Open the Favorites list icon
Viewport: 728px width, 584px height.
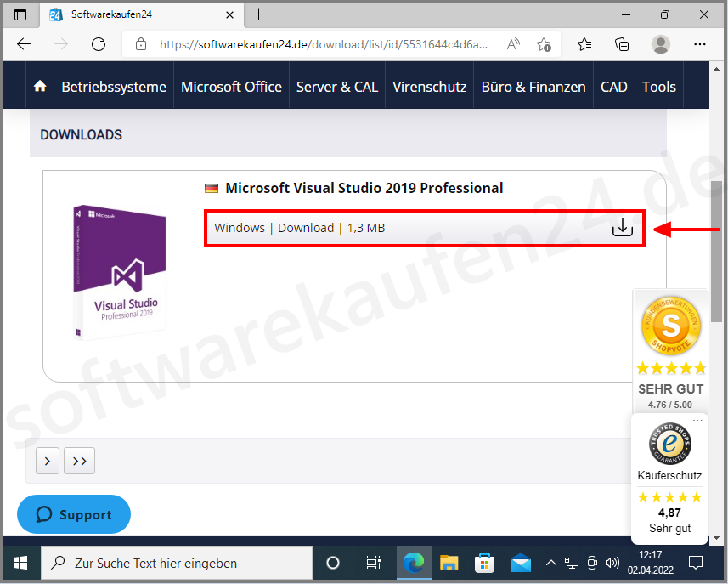584,44
